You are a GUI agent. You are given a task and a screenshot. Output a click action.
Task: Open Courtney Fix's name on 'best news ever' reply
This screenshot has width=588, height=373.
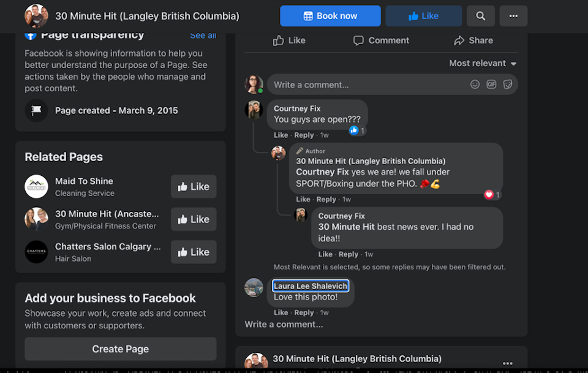click(342, 216)
